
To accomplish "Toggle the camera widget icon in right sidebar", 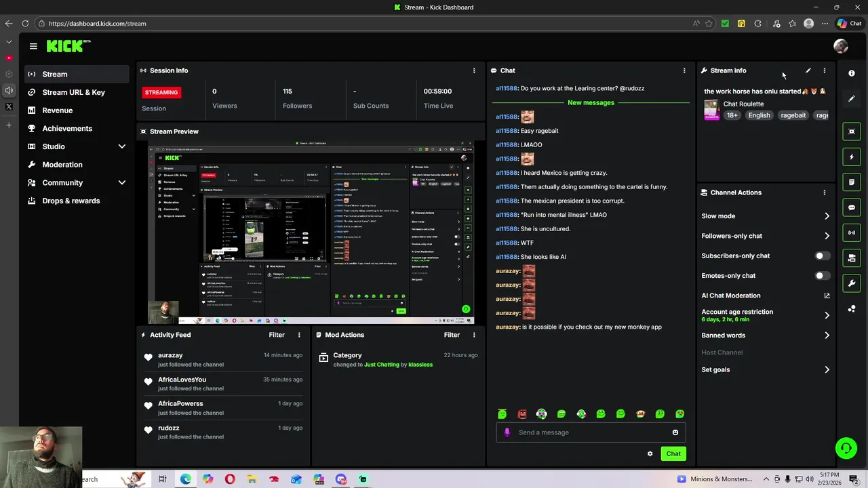I will pos(852,258).
